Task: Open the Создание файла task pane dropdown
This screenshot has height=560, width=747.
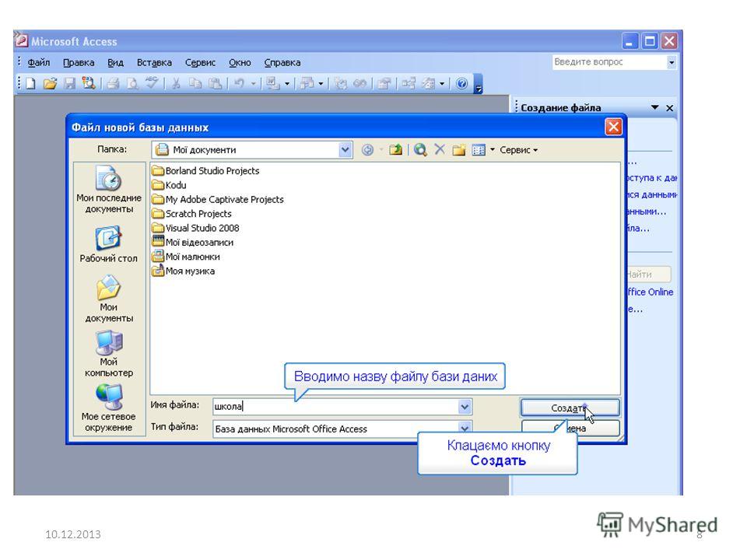Action: click(x=655, y=107)
